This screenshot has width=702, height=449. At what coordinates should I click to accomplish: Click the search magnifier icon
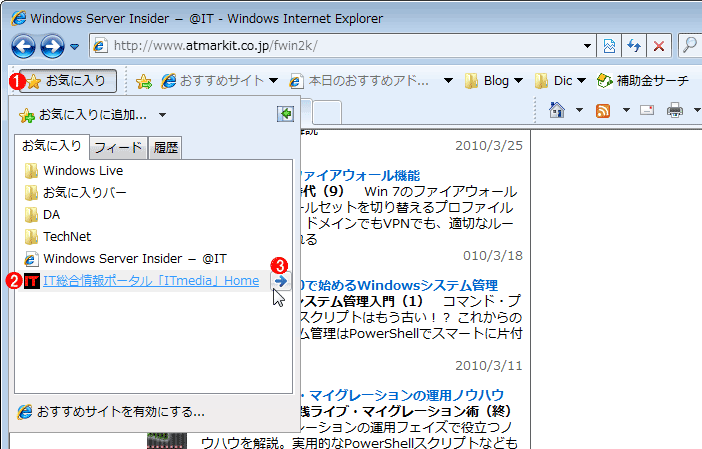[690, 45]
